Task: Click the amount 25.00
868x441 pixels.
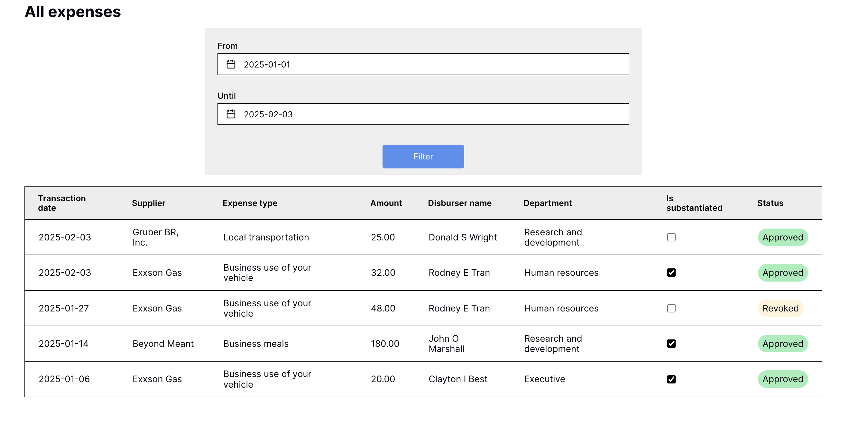Action: click(383, 237)
